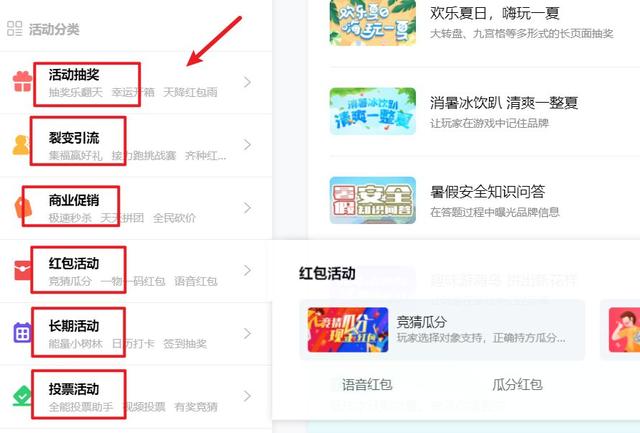Click the purple calendar icon for 长期活动

(22, 333)
